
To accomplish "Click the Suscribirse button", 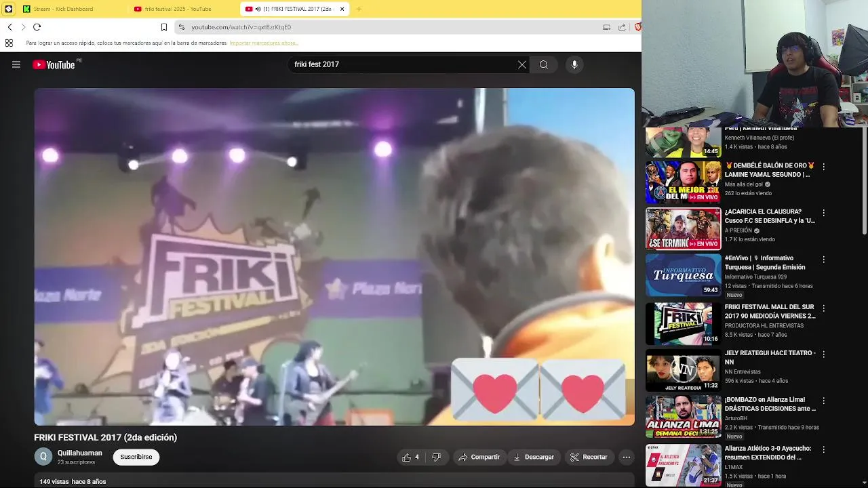I will click(x=136, y=457).
